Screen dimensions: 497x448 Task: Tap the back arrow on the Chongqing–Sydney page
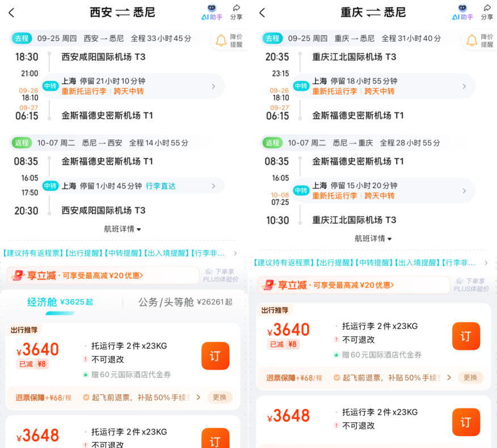pyautogui.click(x=261, y=12)
